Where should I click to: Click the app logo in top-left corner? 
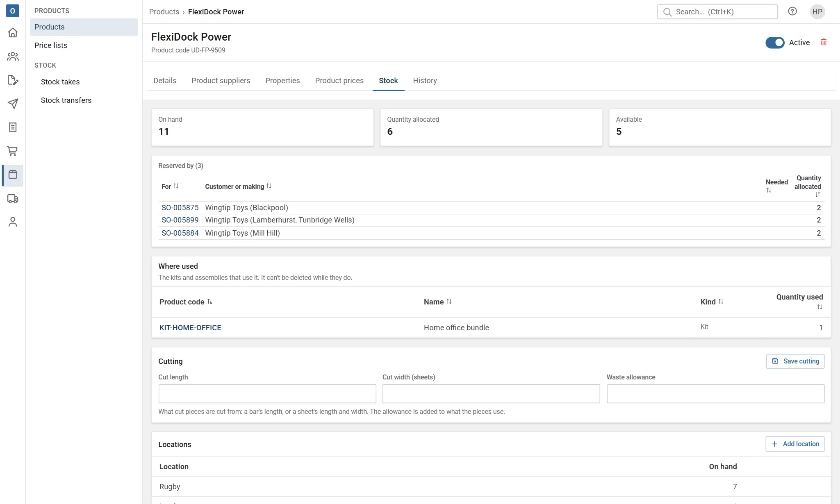(13, 11)
